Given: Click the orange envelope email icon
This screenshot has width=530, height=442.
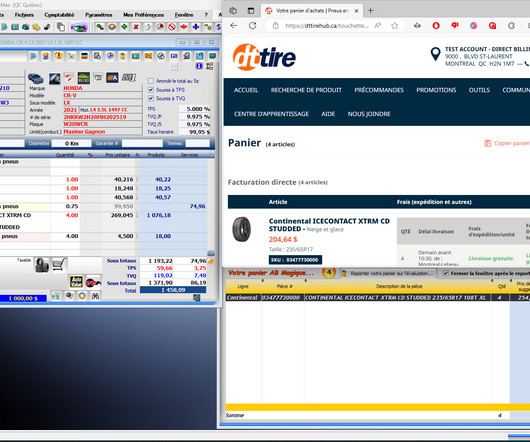Looking at the screenshot, I should (x=148, y=56).
